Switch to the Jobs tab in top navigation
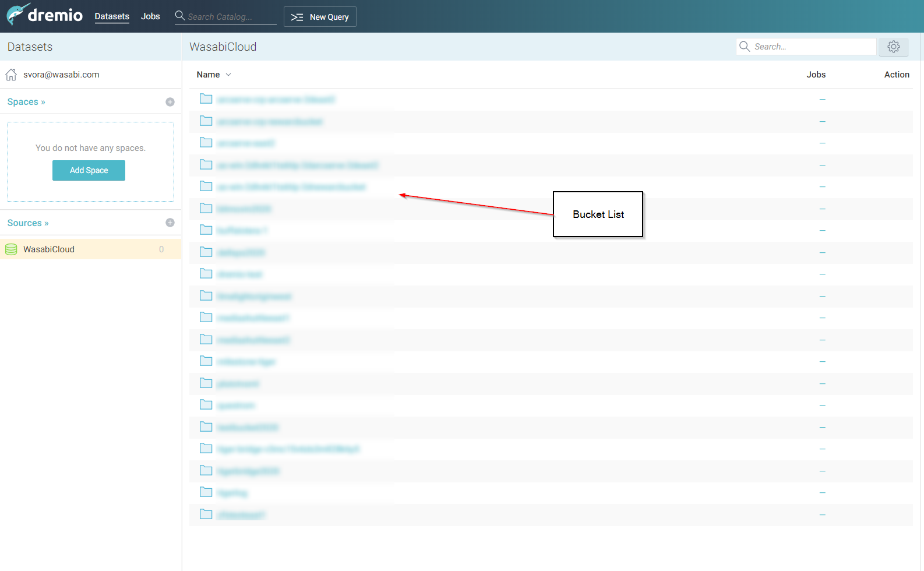The height and width of the screenshot is (571, 924). click(x=150, y=16)
